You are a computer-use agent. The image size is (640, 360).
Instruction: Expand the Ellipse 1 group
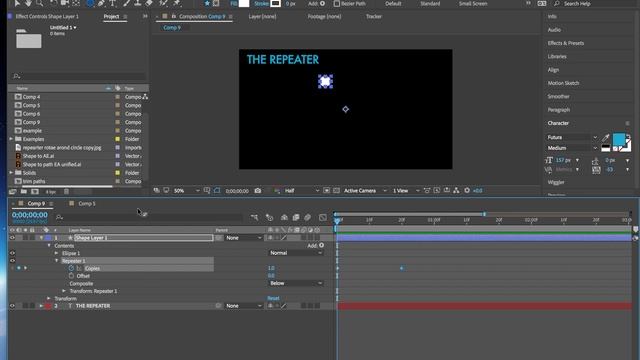click(57, 253)
